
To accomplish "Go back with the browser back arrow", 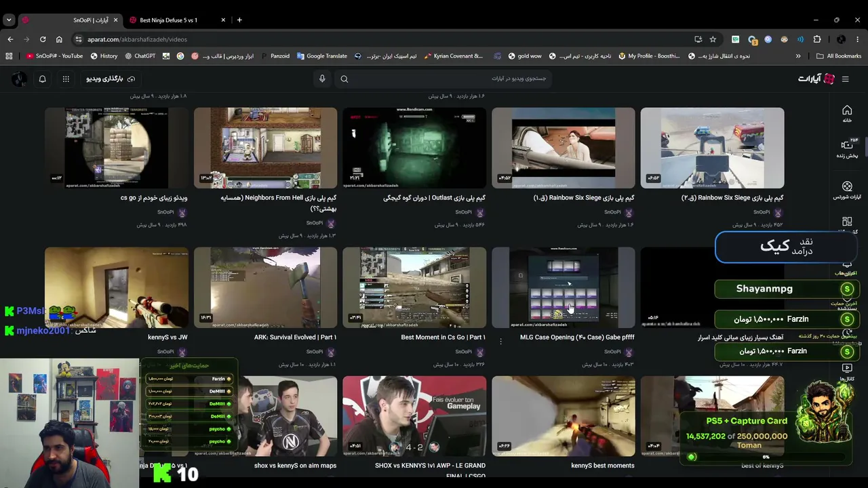I will tap(10, 39).
